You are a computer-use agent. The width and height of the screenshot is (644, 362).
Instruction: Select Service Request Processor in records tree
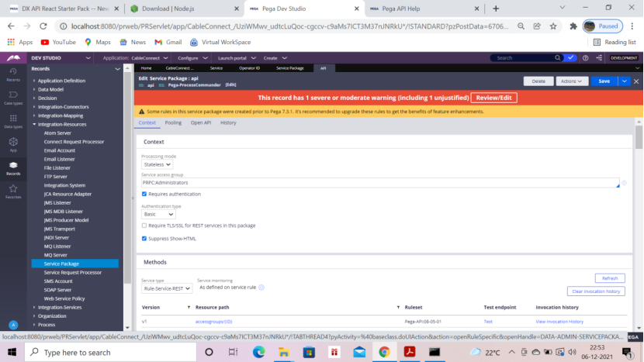tap(73, 273)
